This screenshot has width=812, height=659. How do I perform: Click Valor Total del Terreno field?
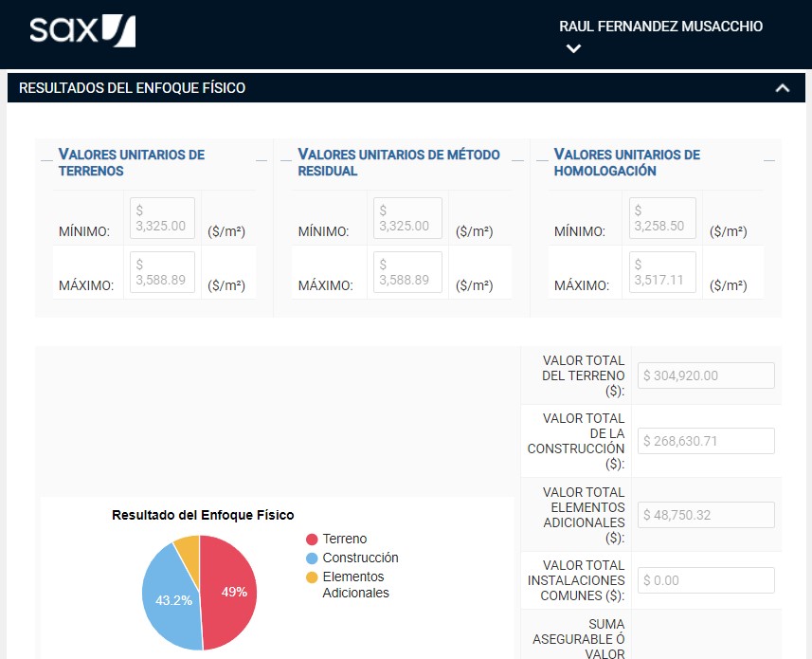(x=706, y=375)
